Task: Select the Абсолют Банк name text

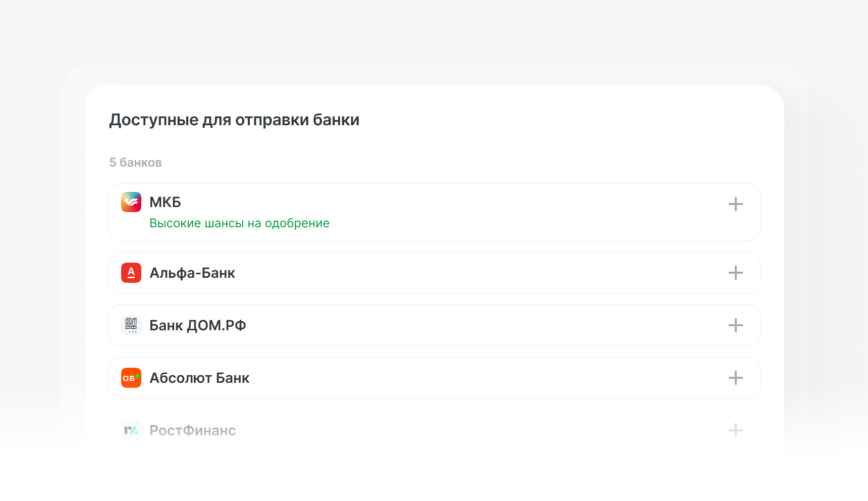Action: [199, 378]
